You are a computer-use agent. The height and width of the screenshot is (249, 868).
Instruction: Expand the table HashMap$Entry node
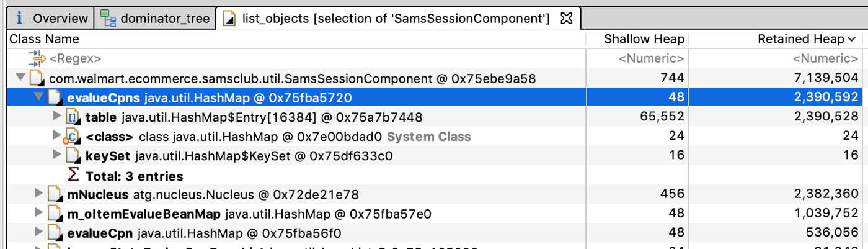tap(57, 117)
